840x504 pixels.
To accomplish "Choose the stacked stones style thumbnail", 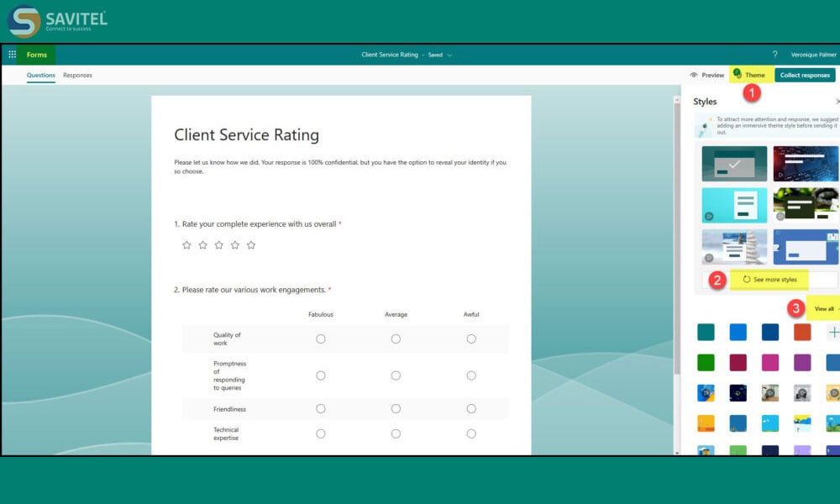I will coord(734,247).
